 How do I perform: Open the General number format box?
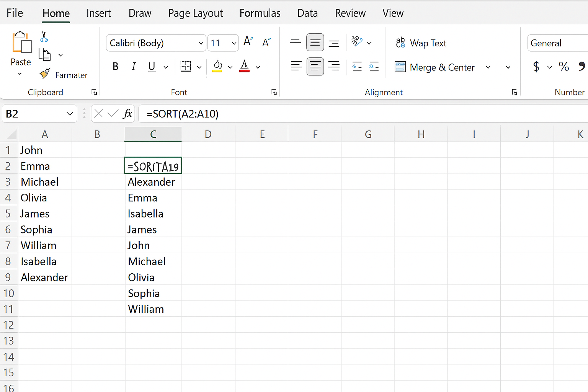[558, 43]
